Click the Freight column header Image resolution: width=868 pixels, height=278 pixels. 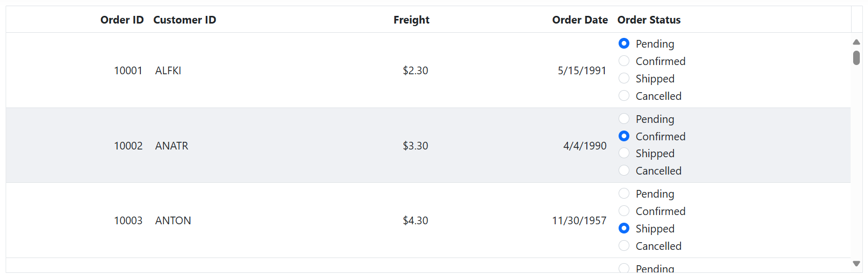point(411,20)
